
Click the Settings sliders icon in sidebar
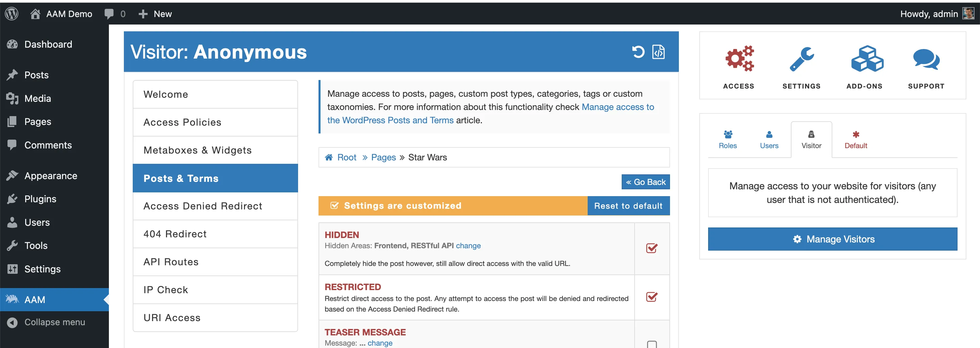point(12,269)
